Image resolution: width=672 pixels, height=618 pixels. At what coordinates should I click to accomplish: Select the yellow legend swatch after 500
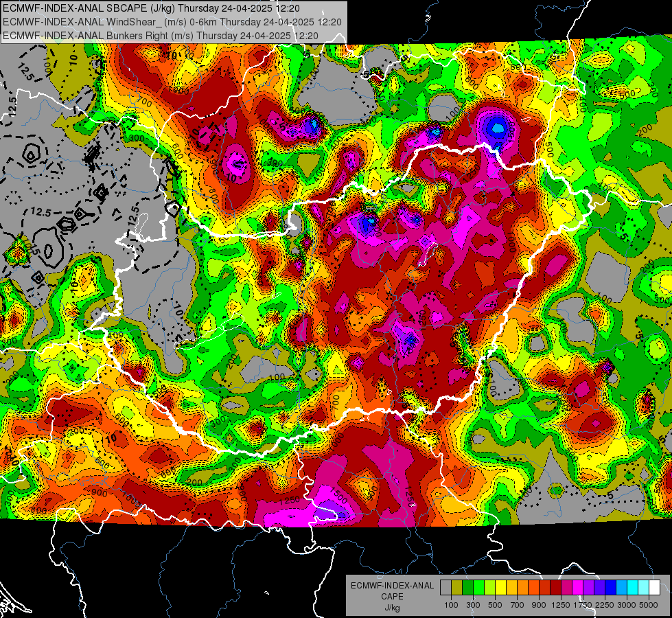click(x=500, y=588)
